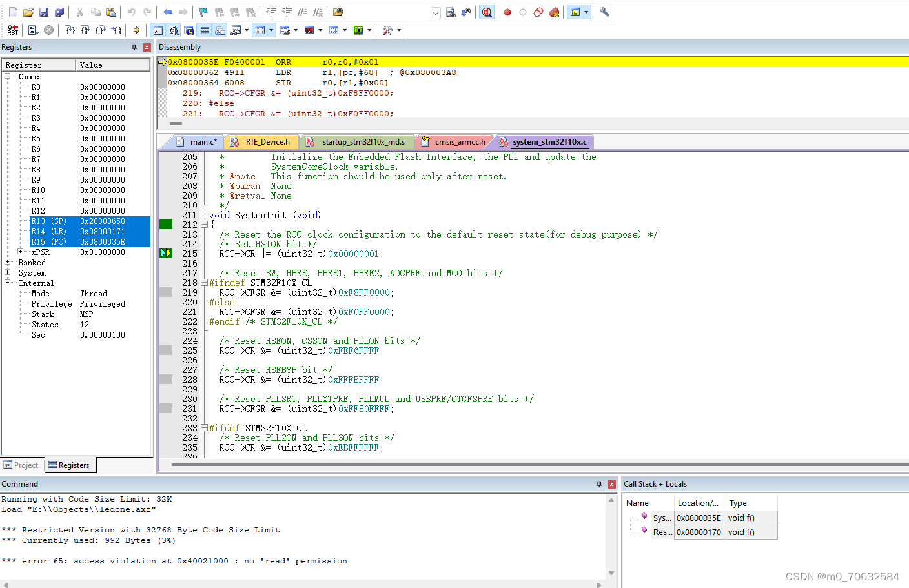Comment out the selected lines
The width and height of the screenshot is (909, 588).
pos(302,12)
